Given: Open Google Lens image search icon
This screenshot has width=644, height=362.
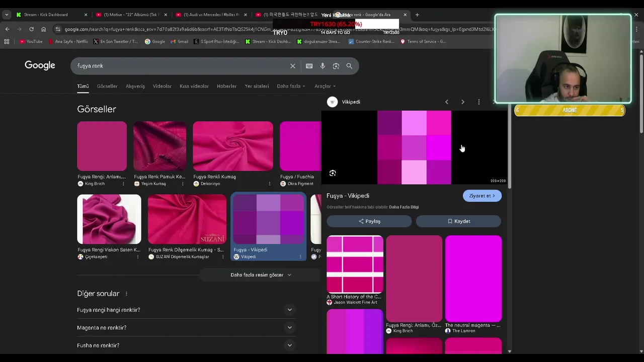Looking at the screenshot, I should [x=336, y=66].
